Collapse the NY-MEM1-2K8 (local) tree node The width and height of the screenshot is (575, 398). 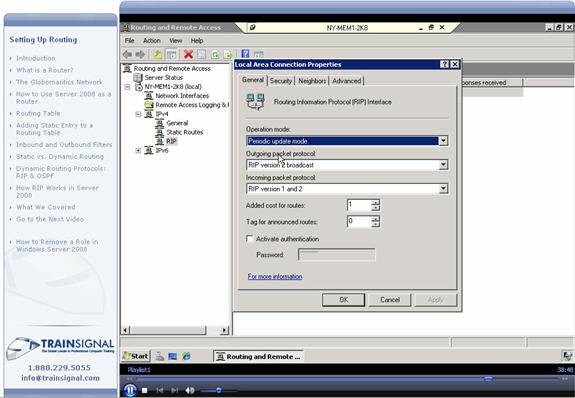point(127,87)
